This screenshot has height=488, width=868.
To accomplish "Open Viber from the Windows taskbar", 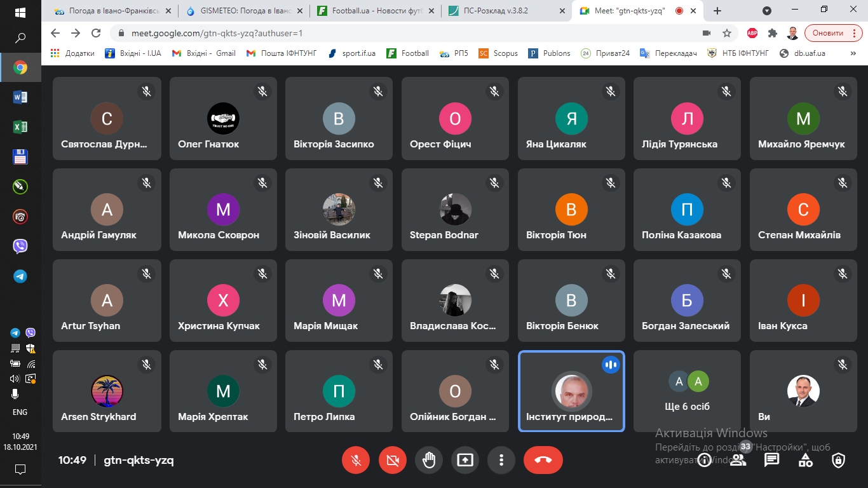I will [x=20, y=247].
